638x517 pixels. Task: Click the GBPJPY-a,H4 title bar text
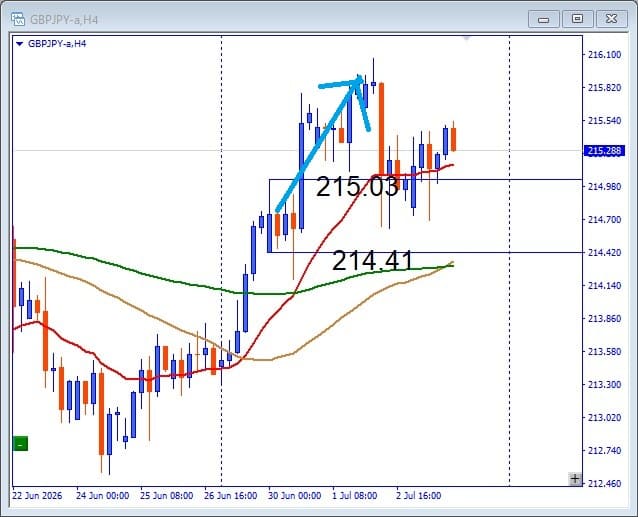(x=64, y=20)
